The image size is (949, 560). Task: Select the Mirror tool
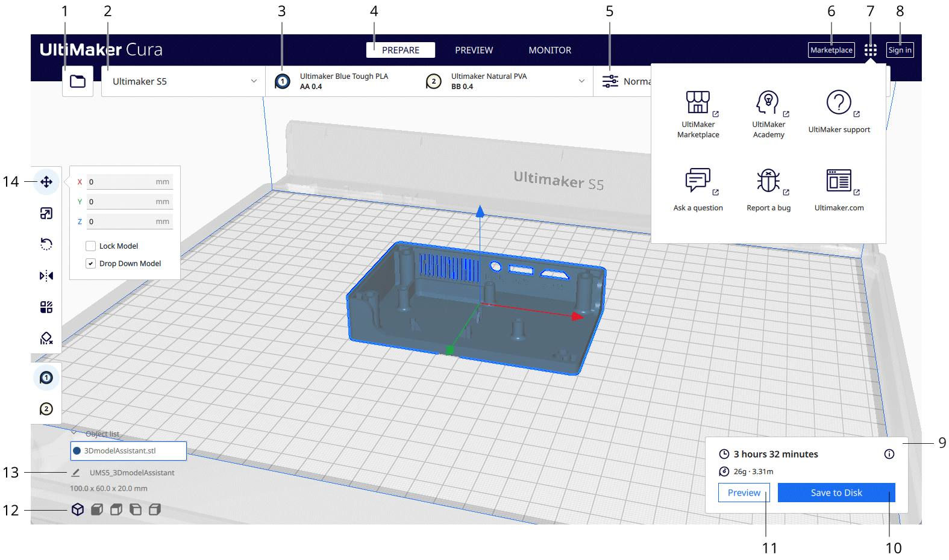coord(46,276)
